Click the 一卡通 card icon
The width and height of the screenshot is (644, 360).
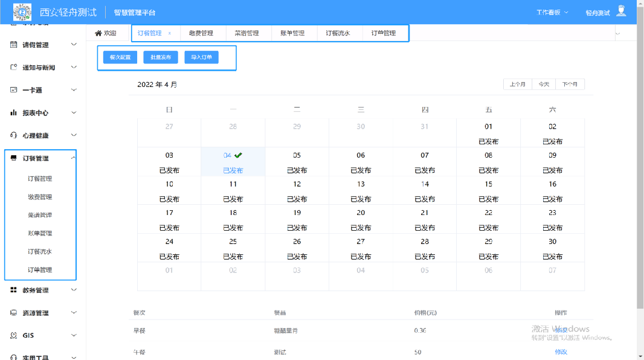(13, 89)
